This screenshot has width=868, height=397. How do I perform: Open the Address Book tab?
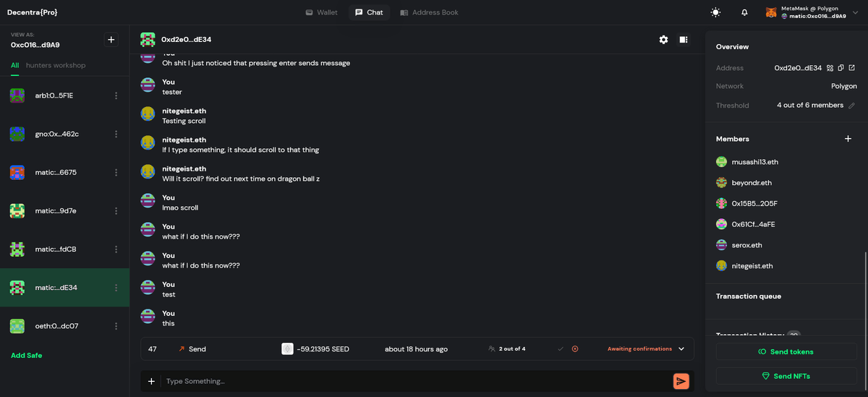[429, 12]
